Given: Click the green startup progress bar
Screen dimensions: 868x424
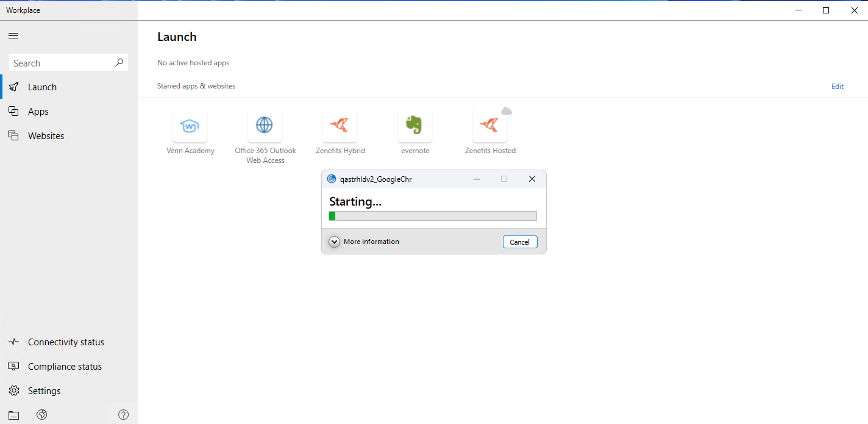Looking at the screenshot, I should click(433, 216).
